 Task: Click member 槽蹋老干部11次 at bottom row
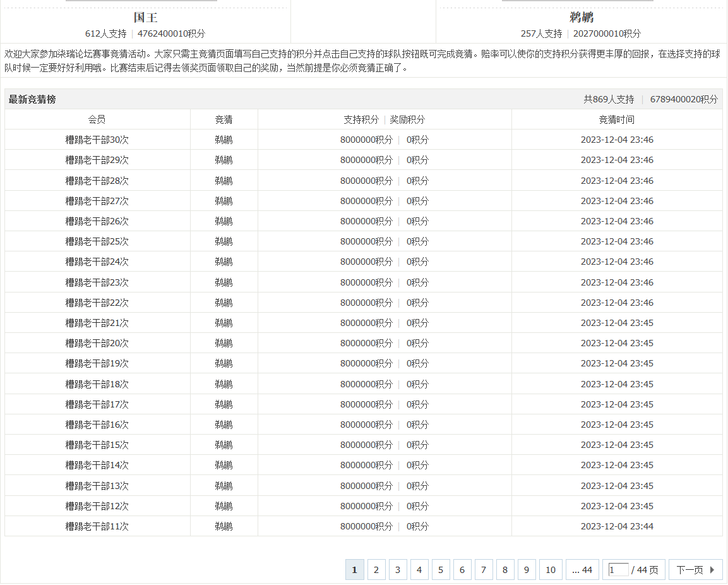(97, 526)
